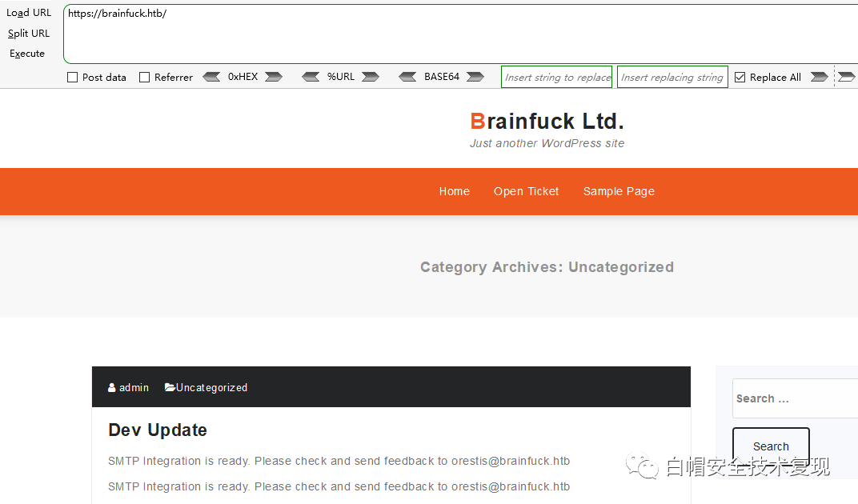Click the Brainfuck Ltd. site title
Screen dimensions: 858x504
point(547,122)
